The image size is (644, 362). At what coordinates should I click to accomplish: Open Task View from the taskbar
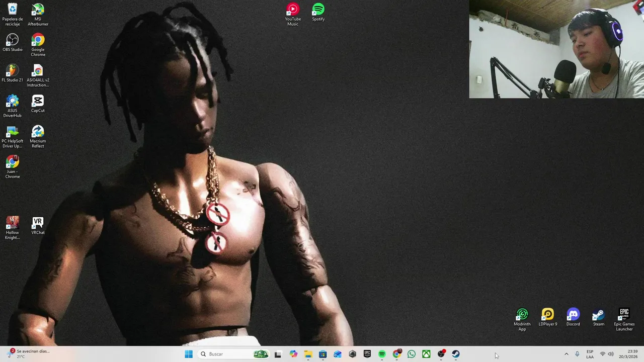click(x=278, y=354)
